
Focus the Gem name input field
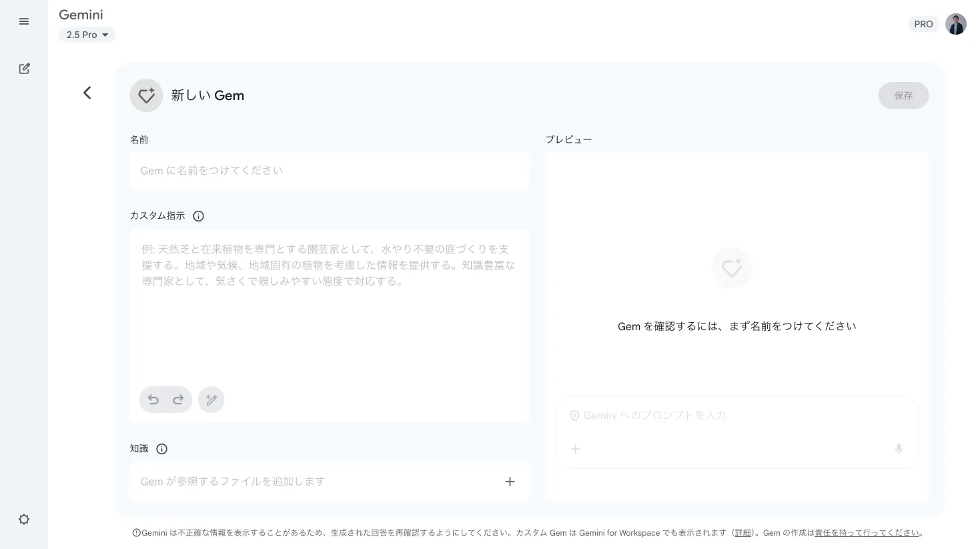(330, 171)
